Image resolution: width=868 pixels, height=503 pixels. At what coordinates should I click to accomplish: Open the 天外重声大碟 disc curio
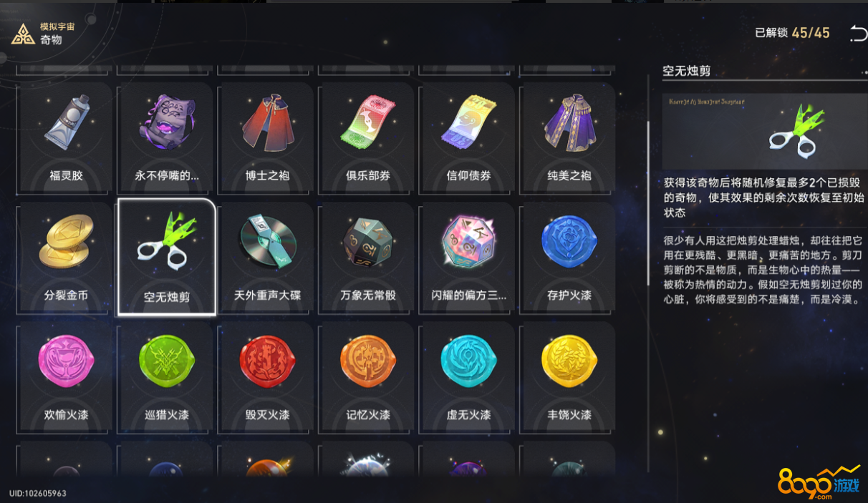point(267,257)
